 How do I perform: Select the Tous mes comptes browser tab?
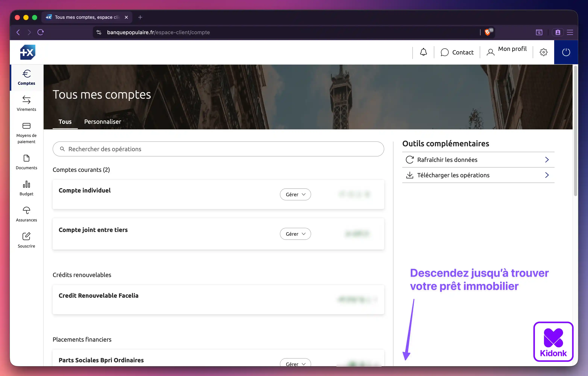pyautogui.click(x=87, y=17)
